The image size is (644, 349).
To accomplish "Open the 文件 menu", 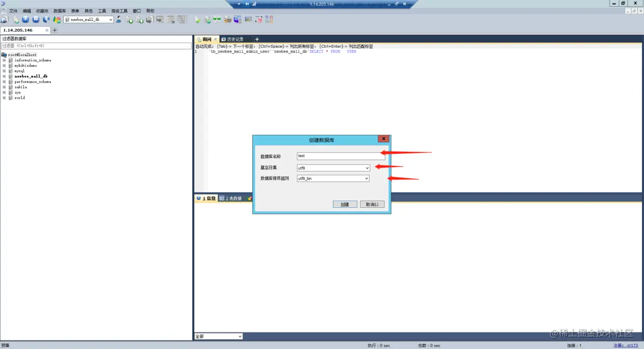I will click(14, 11).
